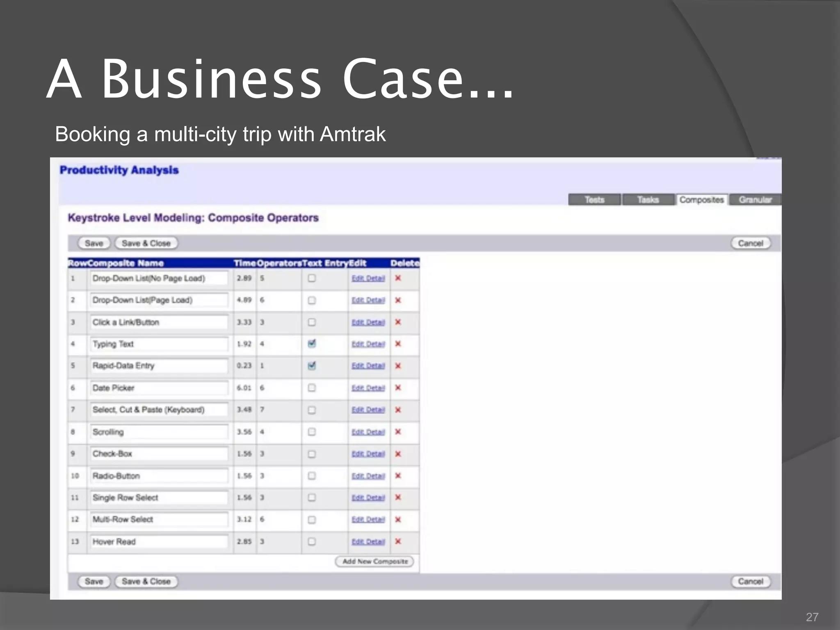Delete the Drop-Down List(No Page Load) row
This screenshot has height=630, width=840.
coord(397,278)
